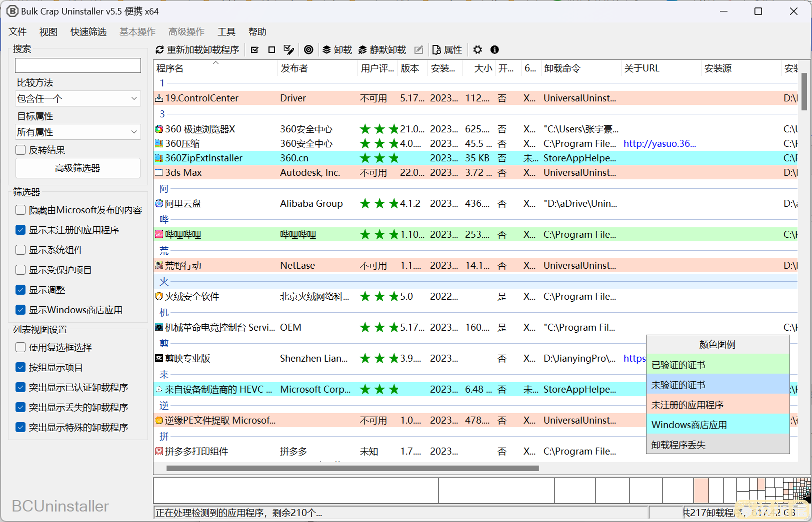The height and width of the screenshot is (522, 812).
Task: Click the 哔哩哔哩 app icon
Action: tap(159, 235)
